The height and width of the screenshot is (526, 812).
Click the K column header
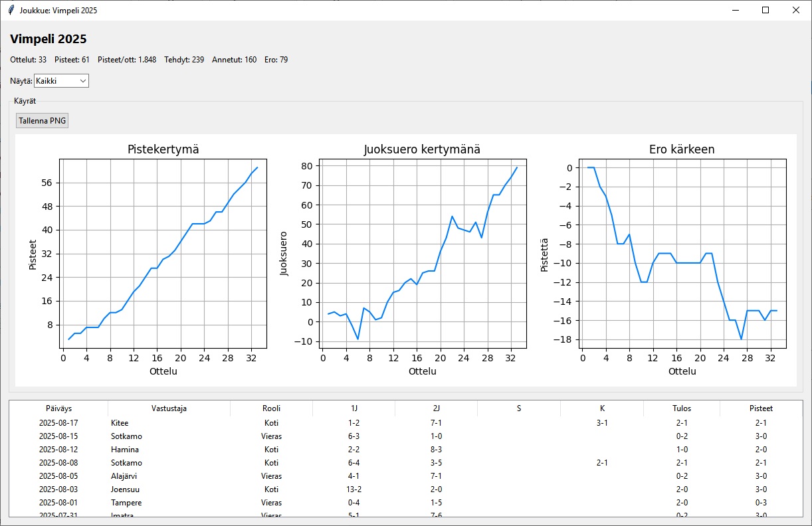pyautogui.click(x=601, y=408)
